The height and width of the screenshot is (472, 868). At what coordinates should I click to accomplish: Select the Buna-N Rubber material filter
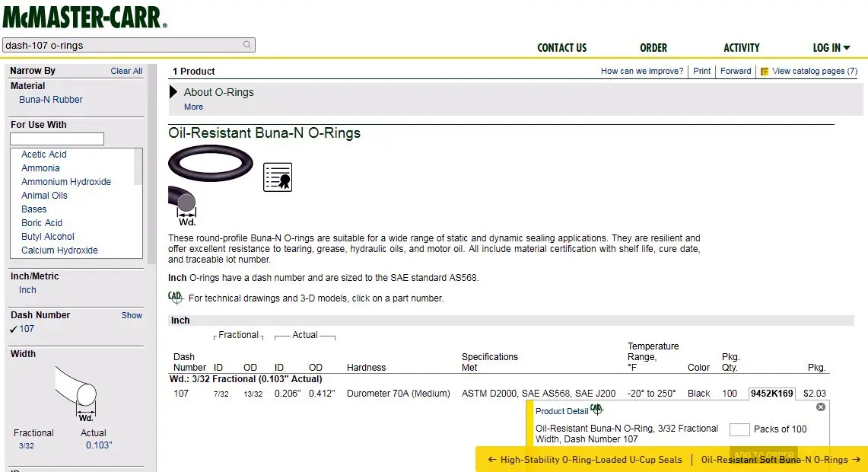(x=51, y=100)
